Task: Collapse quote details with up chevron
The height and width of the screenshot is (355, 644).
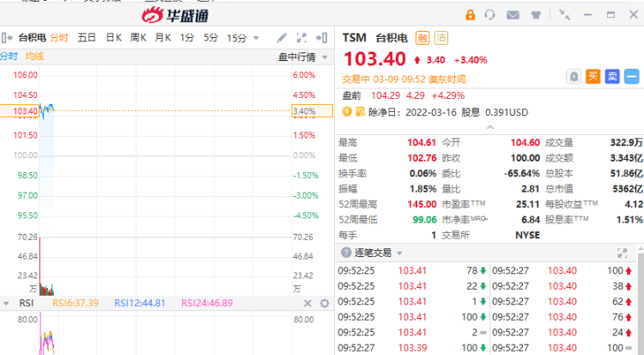Action: [x=489, y=127]
